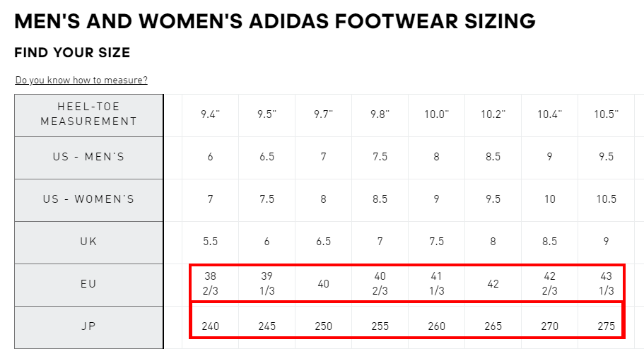Click US men's size 9 cell
The height and width of the screenshot is (349, 644).
(550, 157)
